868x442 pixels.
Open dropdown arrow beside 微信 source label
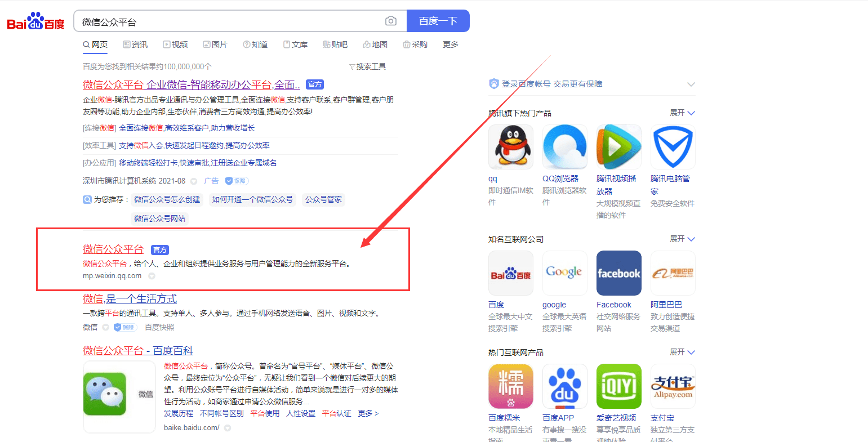pos(105,327)
